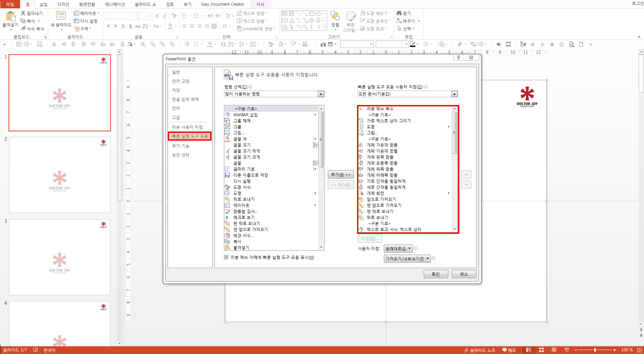Click the 찾기 binoculars find icon

coord(399,13)
